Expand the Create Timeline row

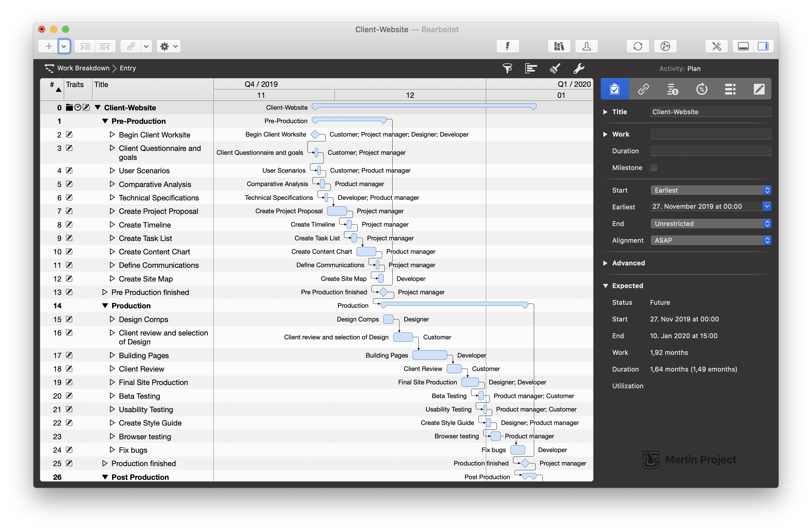coord(112,225)
